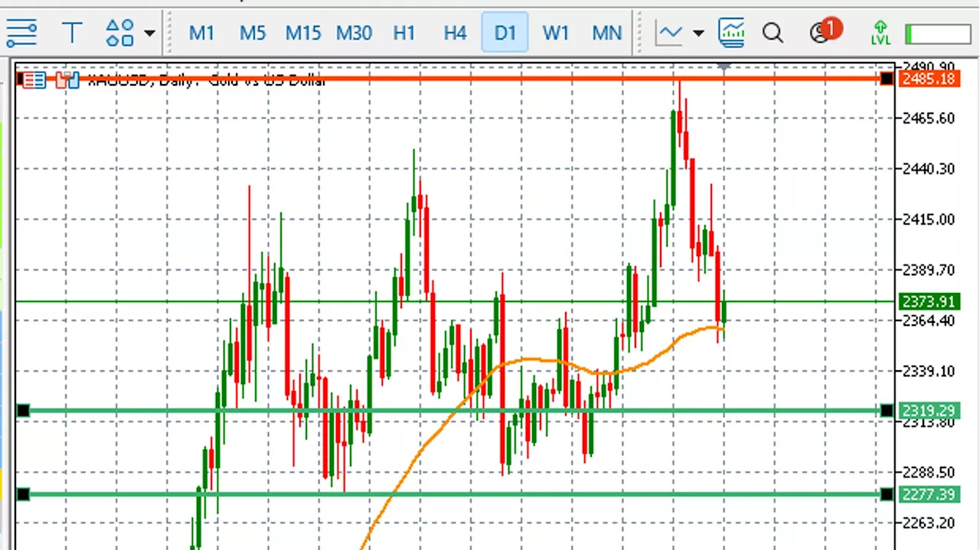This screenshot has height=550, width=980.
Task: Switch to the H4 timeframe
Action: (455, 33)
